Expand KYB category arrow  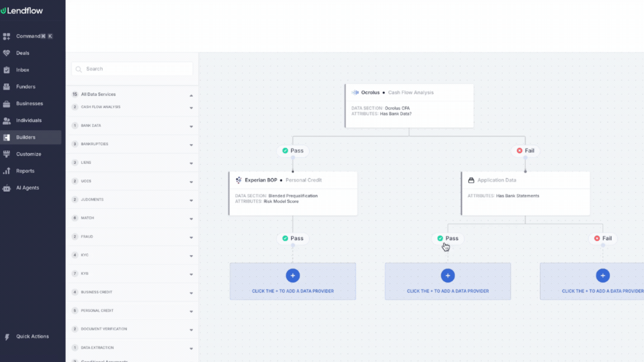(191, 274)
